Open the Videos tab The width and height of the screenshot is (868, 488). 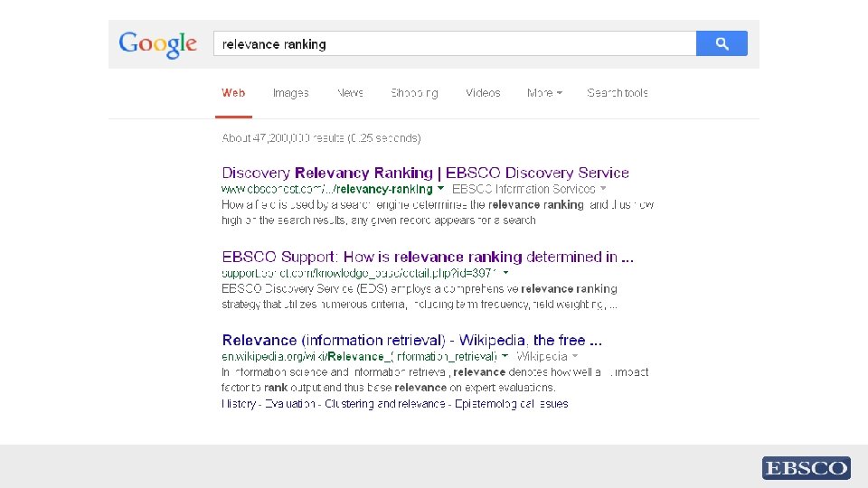click(x=483, y=93)
